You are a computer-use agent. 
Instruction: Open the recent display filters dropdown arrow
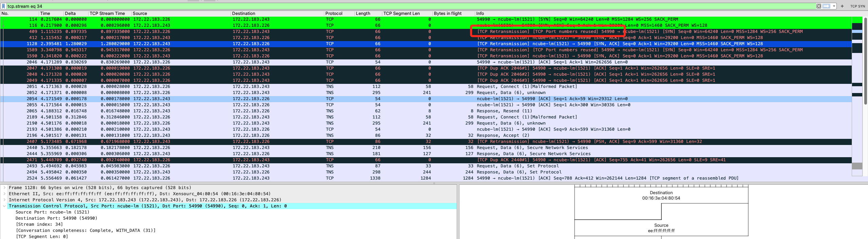tap(834, 6)
